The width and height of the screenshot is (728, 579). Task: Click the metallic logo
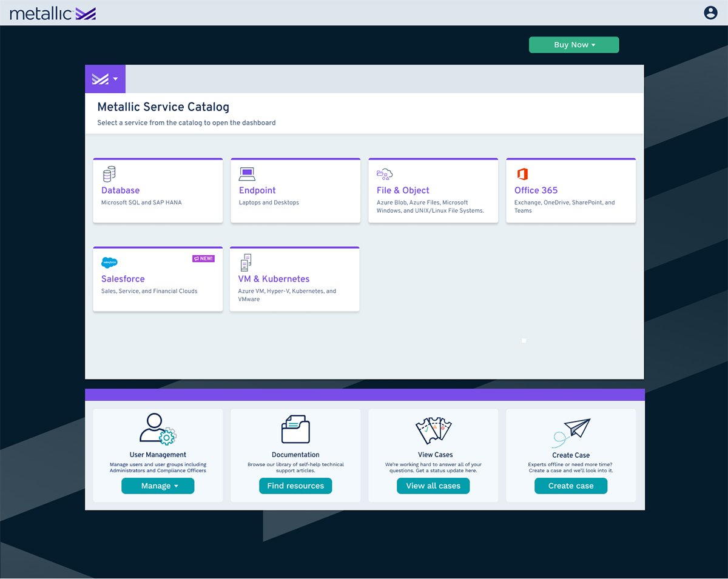(x=52, y=12)
